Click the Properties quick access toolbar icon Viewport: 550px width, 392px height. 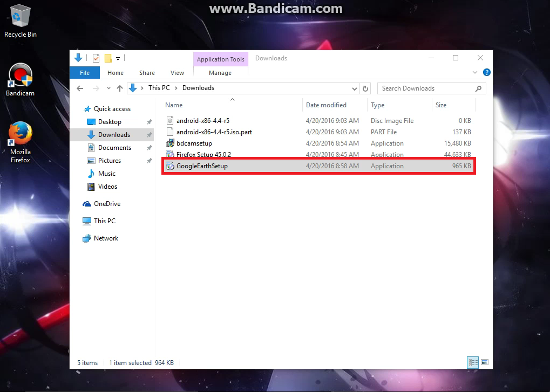(96, 58)
